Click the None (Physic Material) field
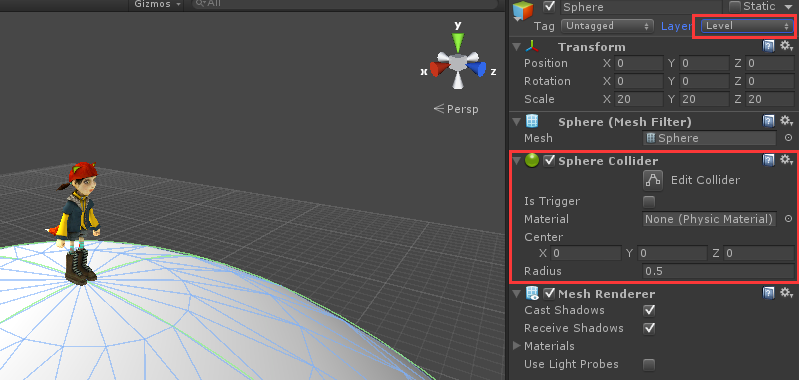This screenshot has width=799, height=380. [709, 219]
